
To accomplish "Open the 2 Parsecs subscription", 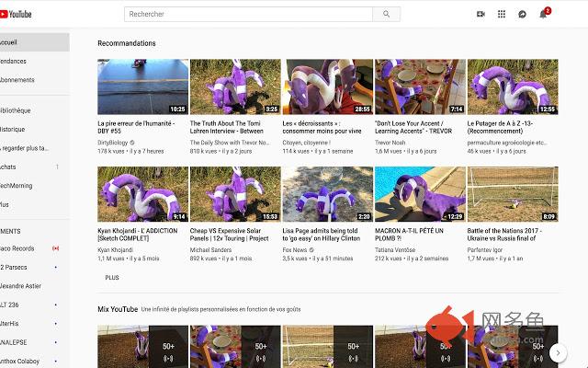I will point(35,267).
